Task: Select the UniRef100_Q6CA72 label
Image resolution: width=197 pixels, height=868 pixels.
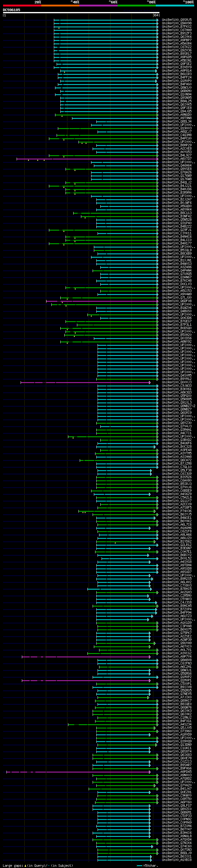Action: tap(177, 460)
